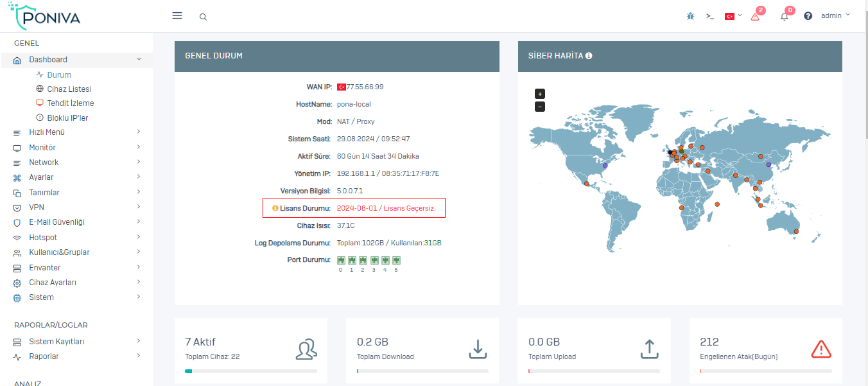
Task: Click the WAN IP 77.55.66.99 value
Action: pyautogui.click(x=365, y=87)
